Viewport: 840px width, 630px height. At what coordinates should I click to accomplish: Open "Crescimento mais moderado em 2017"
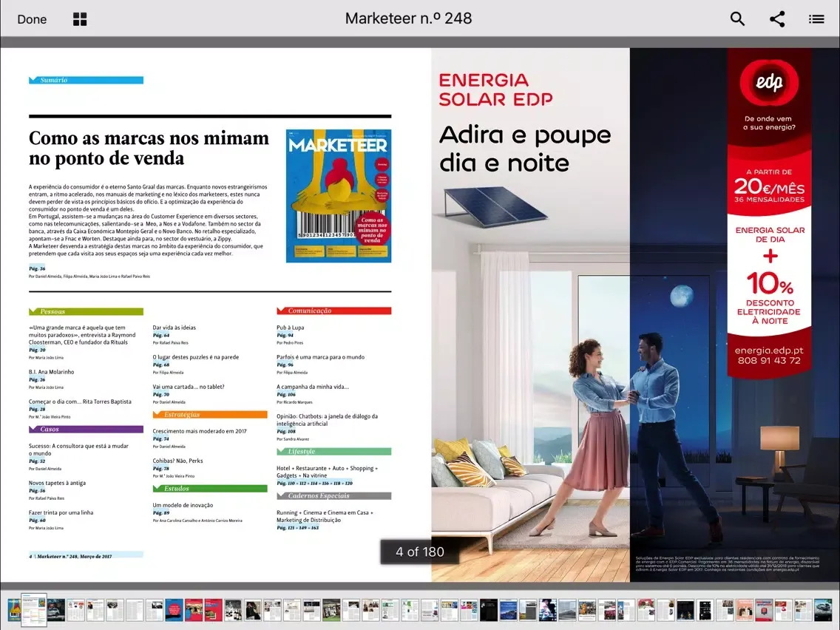tap(200, 431)
